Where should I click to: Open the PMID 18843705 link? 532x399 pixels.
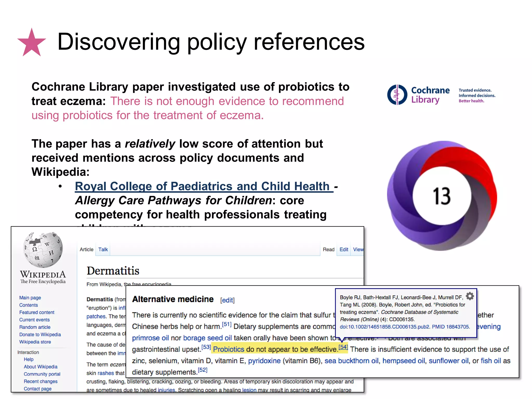tap(450, 327)
